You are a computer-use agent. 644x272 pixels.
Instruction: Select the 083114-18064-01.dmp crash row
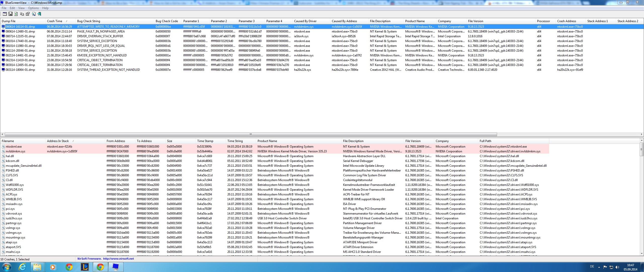[x=20, y=70]
